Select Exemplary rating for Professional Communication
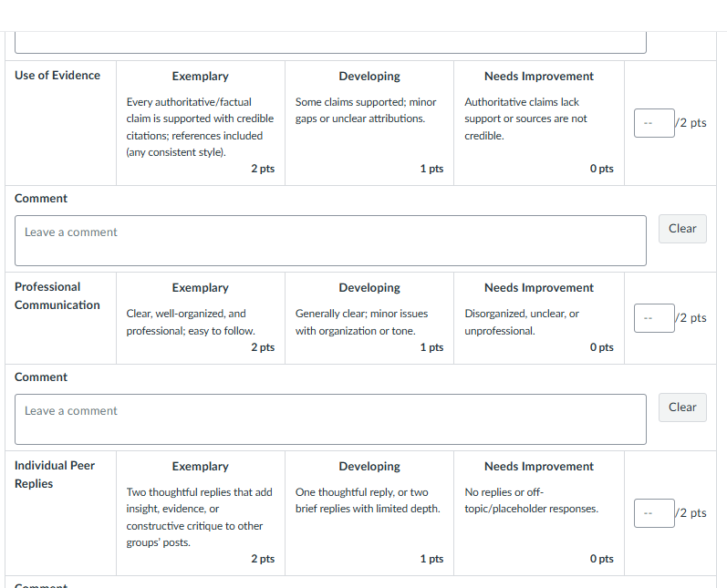727x588 pixels. (201, 318)
